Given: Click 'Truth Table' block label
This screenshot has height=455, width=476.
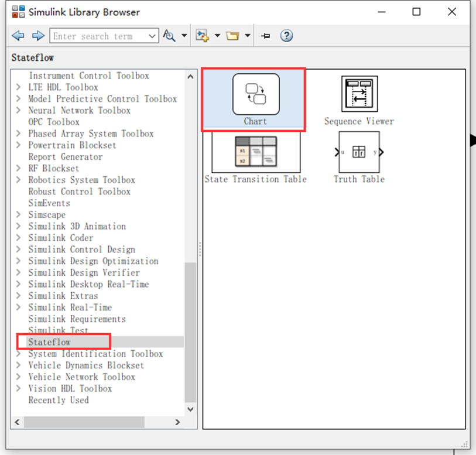Looking at the screenshot, I should (x=359, y=179).
